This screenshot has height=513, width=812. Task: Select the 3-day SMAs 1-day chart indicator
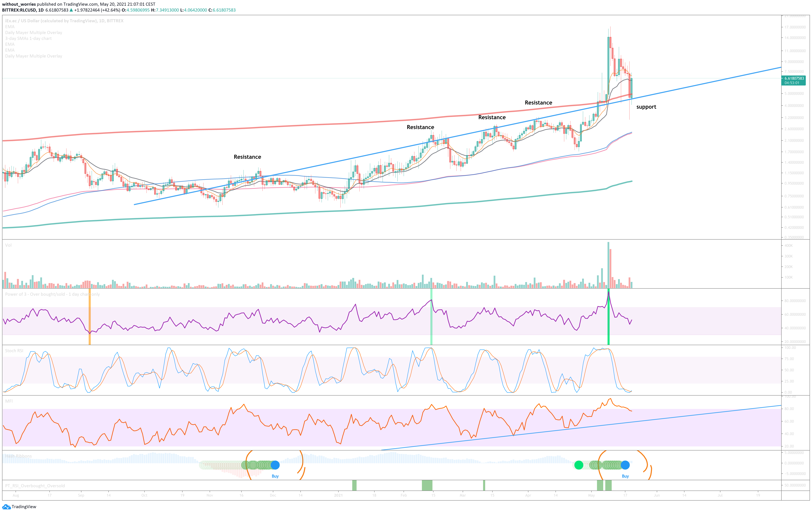[28, 38]
